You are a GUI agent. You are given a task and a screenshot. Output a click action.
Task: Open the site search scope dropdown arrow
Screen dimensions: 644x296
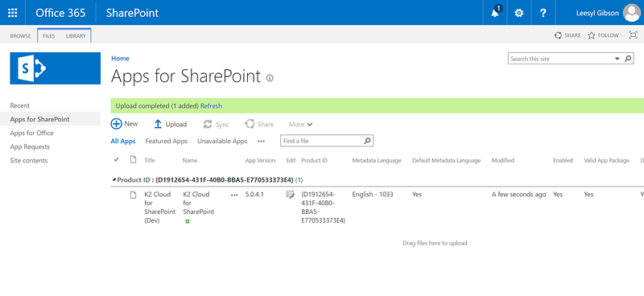(x=617, y=59)
